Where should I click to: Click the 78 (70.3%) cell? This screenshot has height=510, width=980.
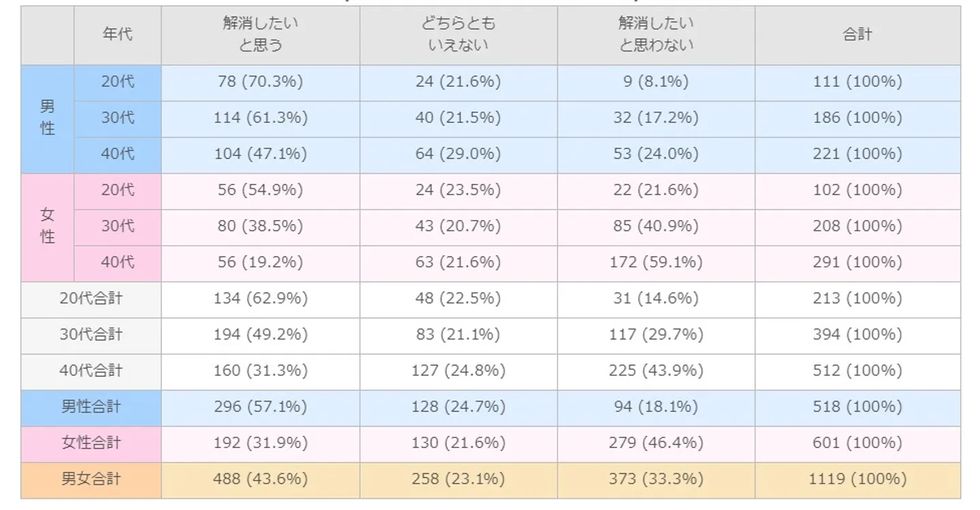[260, 82]
